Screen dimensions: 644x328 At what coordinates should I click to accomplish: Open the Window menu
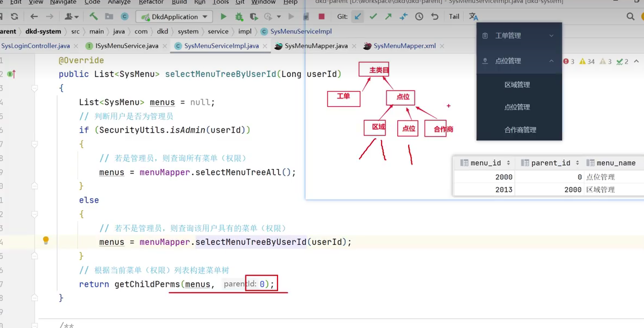click(263, 2)
